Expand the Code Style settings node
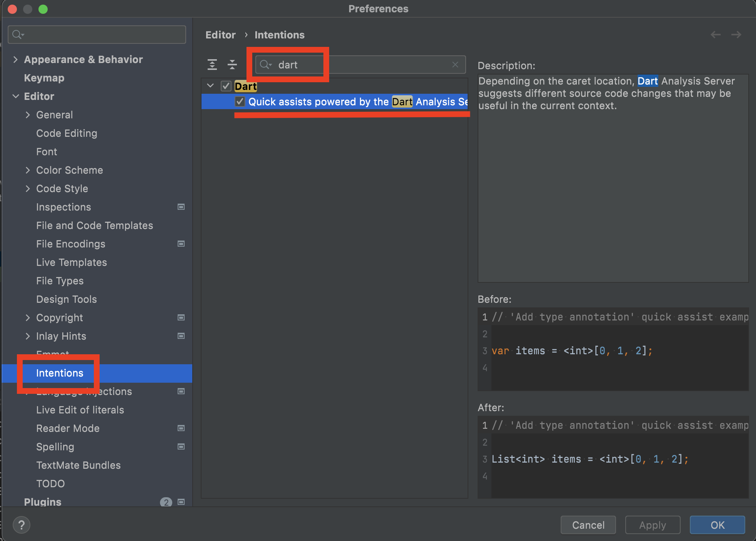Viewport: 756px width, 541px height. point(28,189)
